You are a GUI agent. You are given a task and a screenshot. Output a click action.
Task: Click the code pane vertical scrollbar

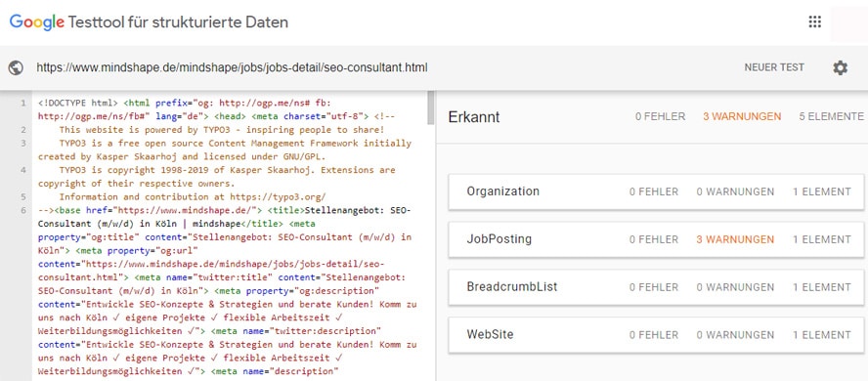tap(431, 108)
